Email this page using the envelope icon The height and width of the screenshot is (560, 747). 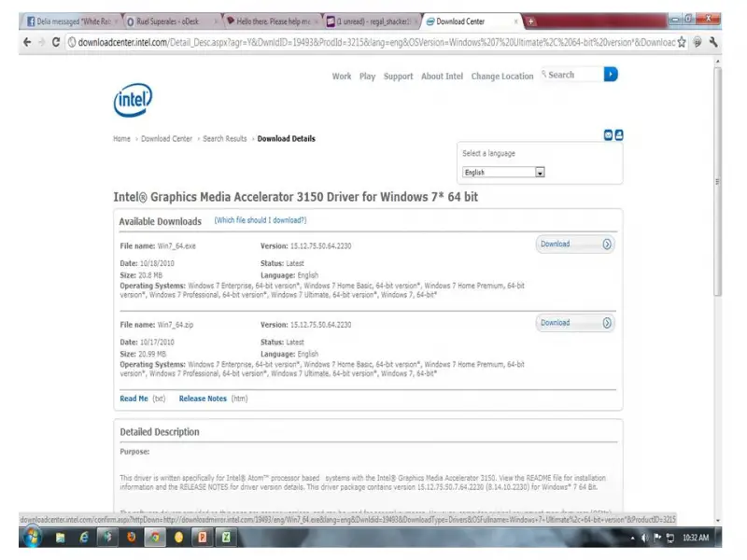[609, 135]
